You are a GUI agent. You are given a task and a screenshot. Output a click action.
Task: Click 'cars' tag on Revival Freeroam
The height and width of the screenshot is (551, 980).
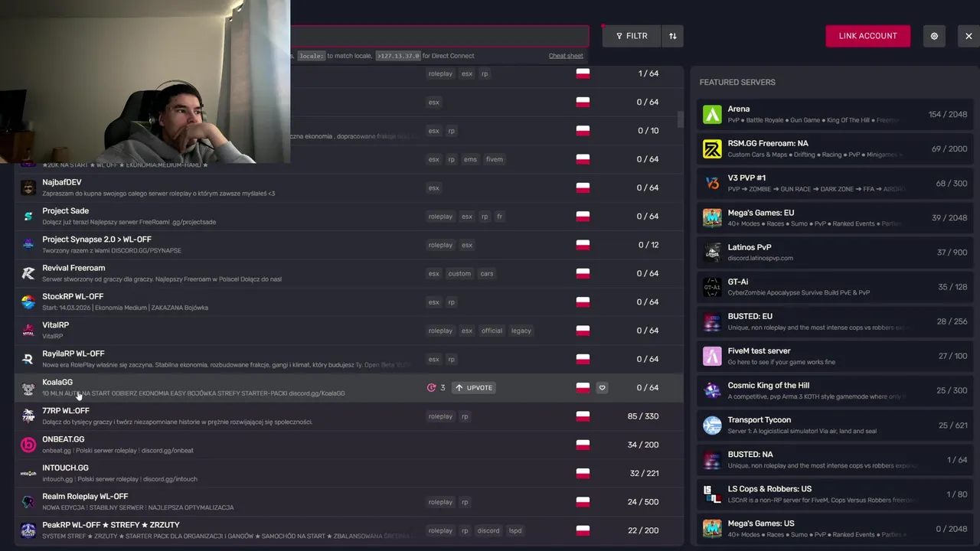tap(486, 274)
